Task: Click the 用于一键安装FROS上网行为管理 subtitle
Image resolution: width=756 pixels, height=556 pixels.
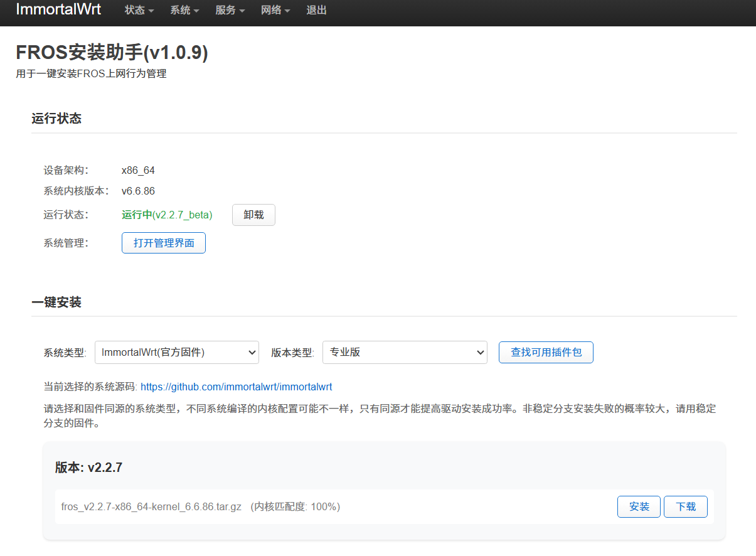Action: pyautogui.click(x=91, y=73)
